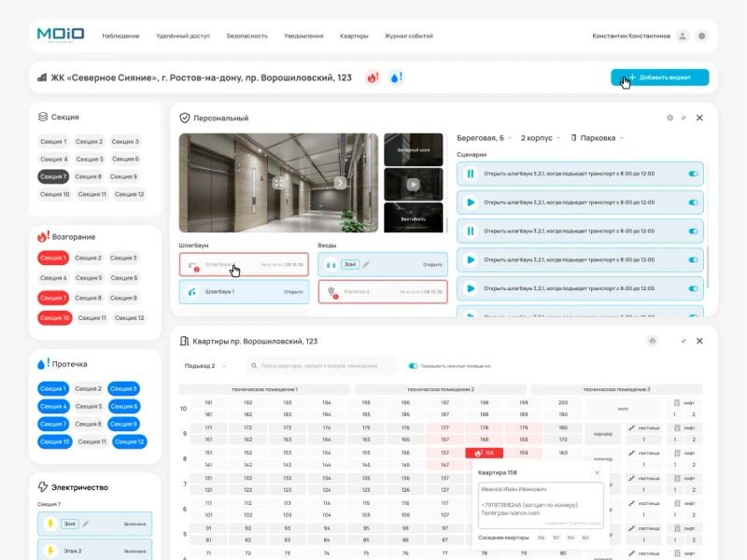The height and width of the screenshot is (560, 747).
Task: Click the fire alert icon in address bar
Action: point(372,77)
